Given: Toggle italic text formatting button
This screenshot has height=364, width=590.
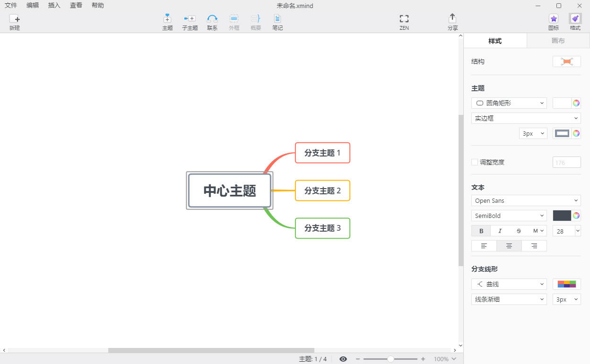Looking at the screenshot, I should 500,231.
